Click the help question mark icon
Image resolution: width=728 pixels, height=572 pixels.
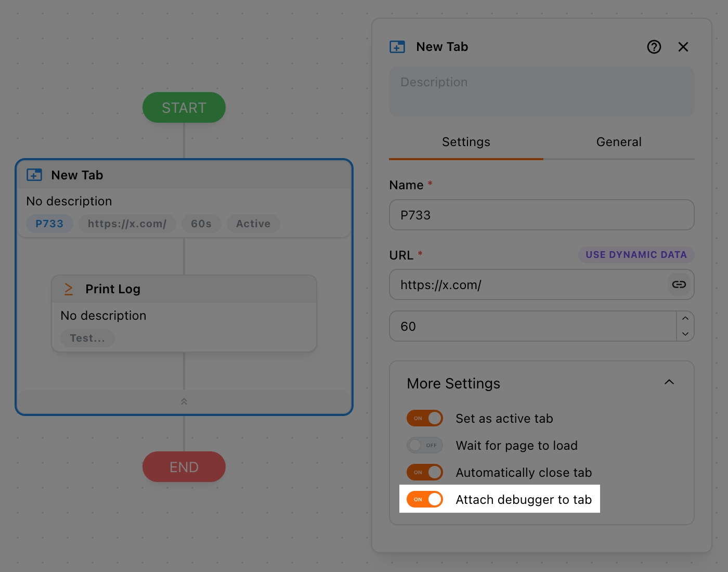(654, 47)
